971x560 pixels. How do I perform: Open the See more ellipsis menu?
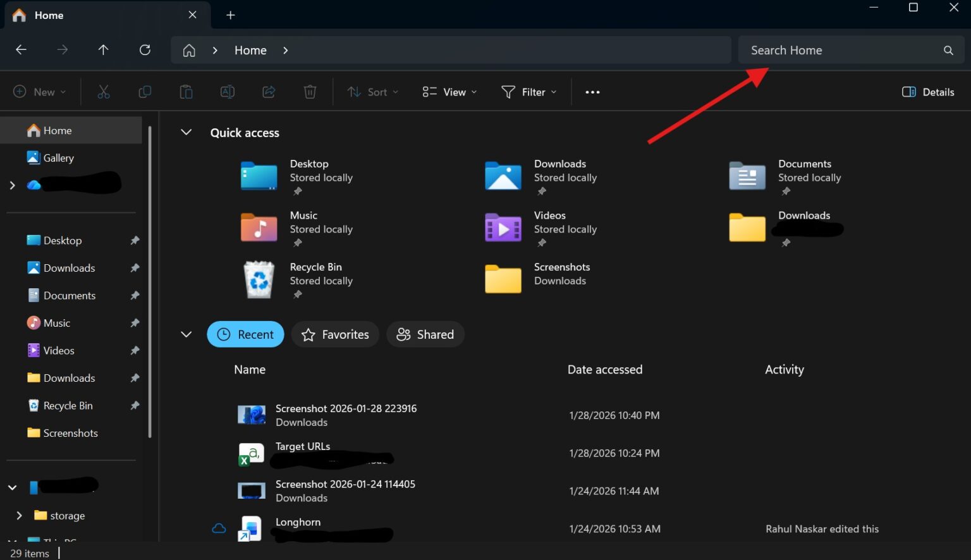592,92
